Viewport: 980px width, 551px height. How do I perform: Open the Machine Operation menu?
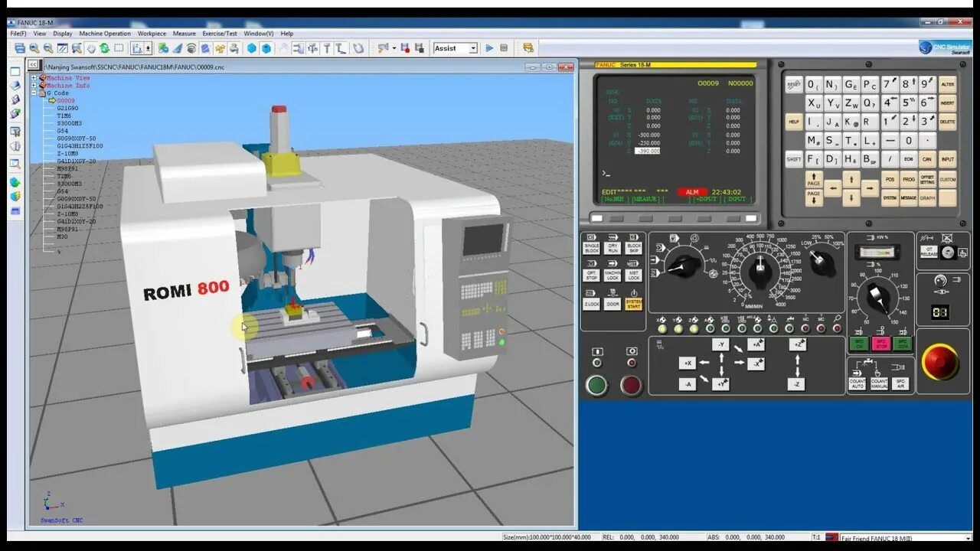(105, 34)
